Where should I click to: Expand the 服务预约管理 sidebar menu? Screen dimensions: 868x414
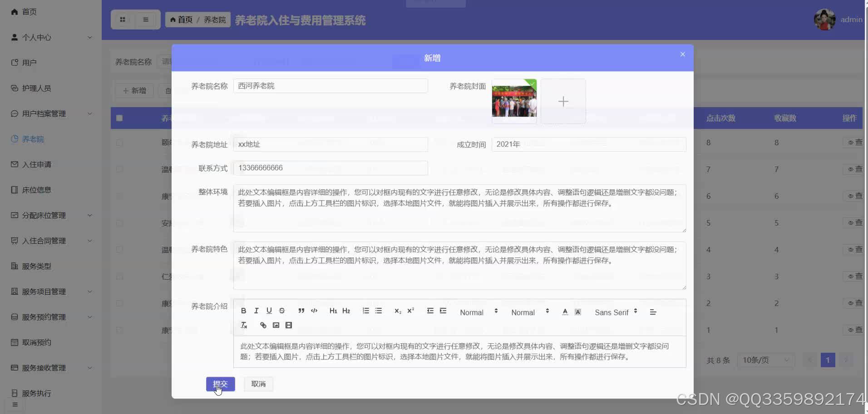[x=51, y=317]
